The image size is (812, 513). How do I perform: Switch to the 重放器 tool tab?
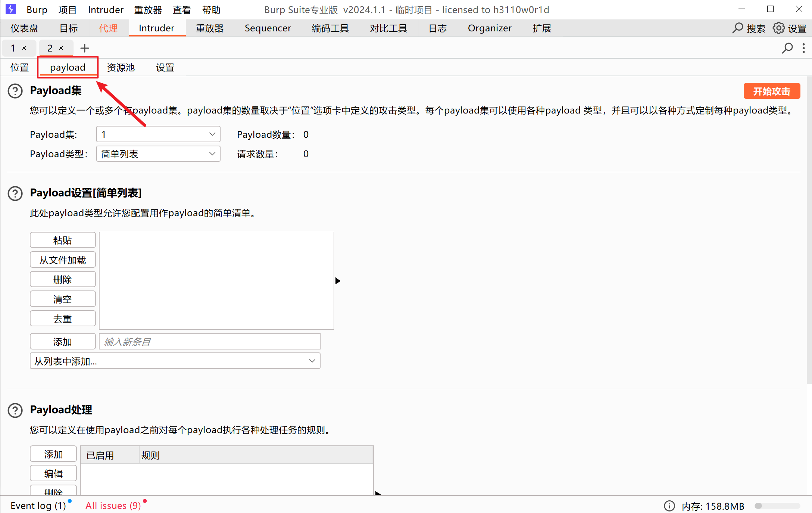click(210, 28)
